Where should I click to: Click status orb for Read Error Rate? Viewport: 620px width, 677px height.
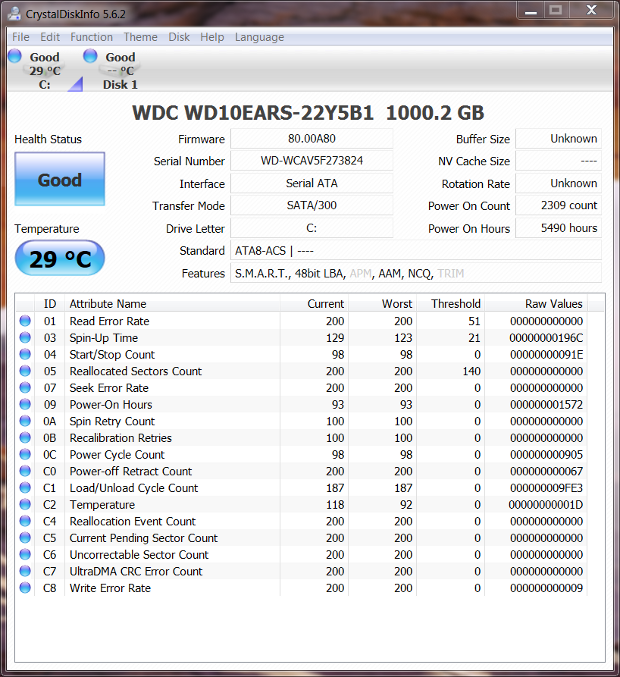(26, 321)
